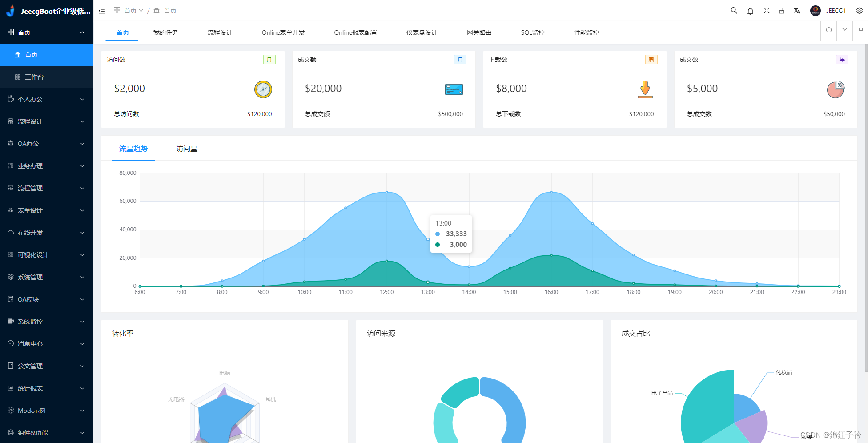Click the JEECG1 user avatar
The height and width of the screenshot is (443, 868).
[x=816, y=11]
